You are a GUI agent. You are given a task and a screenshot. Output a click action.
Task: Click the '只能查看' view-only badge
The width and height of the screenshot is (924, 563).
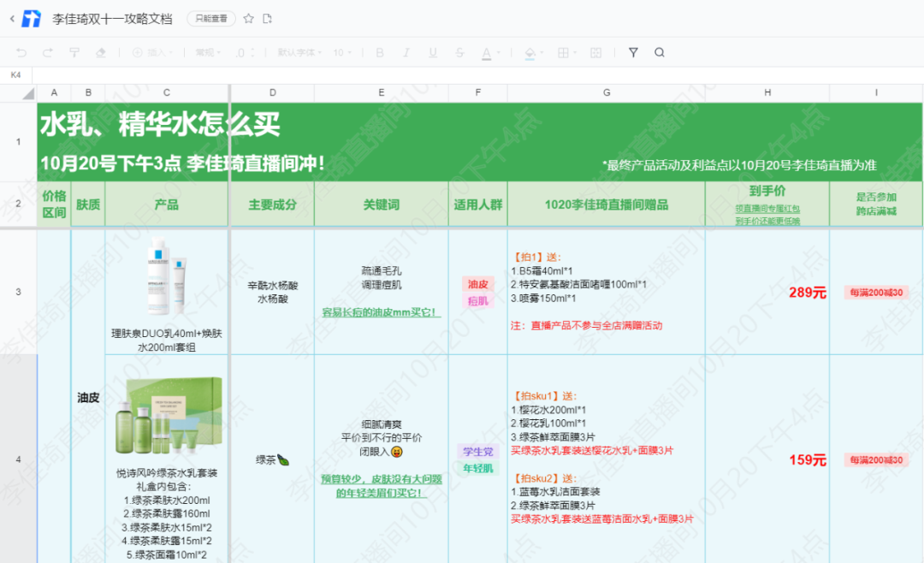click(x=211, y=19)
